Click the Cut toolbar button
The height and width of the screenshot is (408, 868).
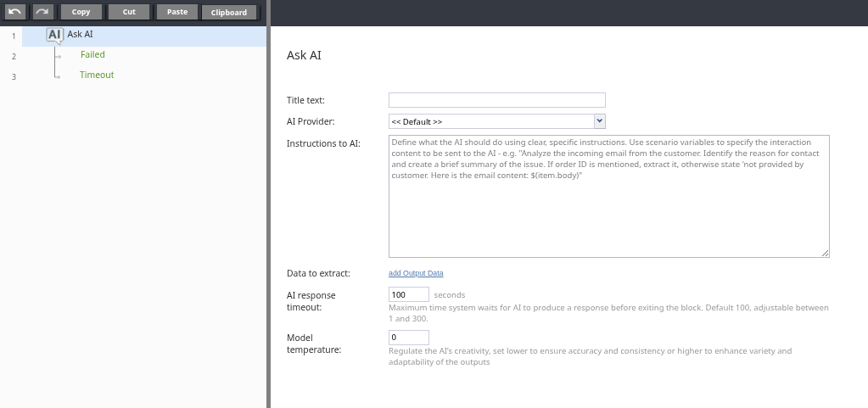[129, 12]
